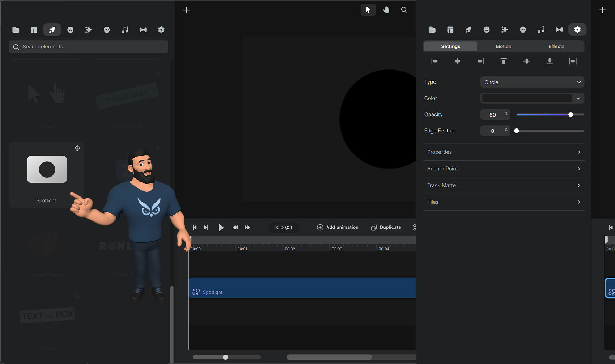The height and width of the screenshot is (364, 615).
Task: Skip to the start of timeline
Action: coord(195,227)
